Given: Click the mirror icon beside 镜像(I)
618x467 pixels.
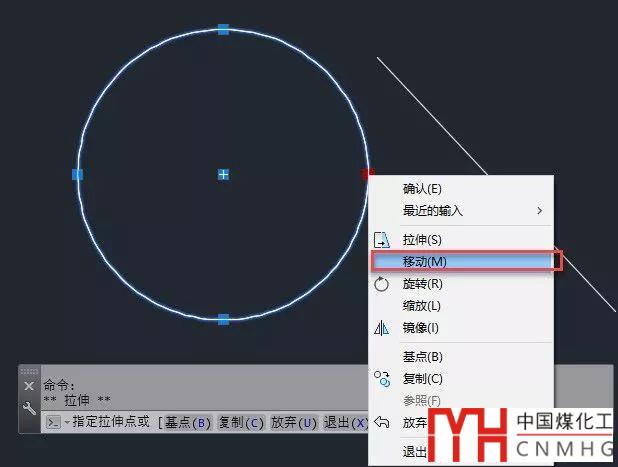Looking at the screenshot, I should [x=381, y=328].
